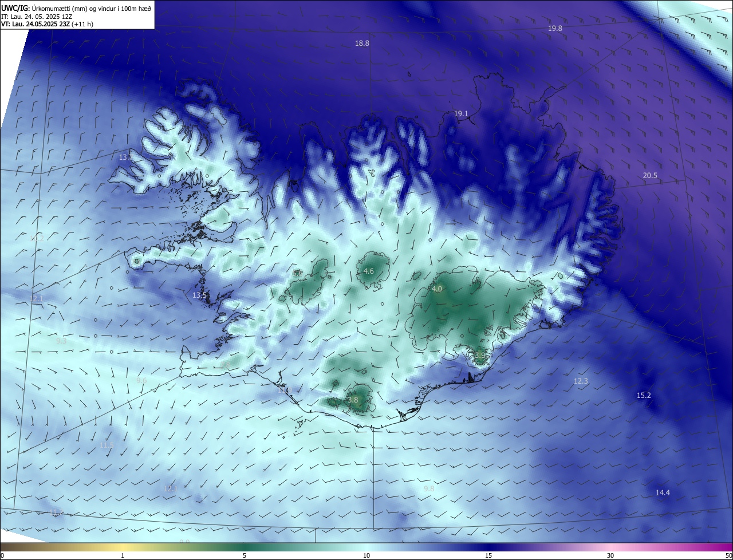Click the 9.8 value label
733x560 pixels.
pyautogui.click(x=429, y=489)
